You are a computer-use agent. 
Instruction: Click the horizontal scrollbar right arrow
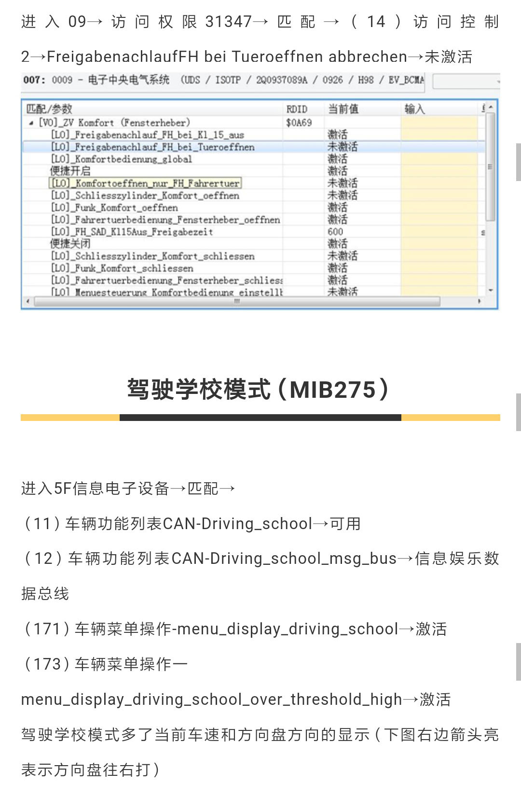pyautogui.click(x=479, y=301)
